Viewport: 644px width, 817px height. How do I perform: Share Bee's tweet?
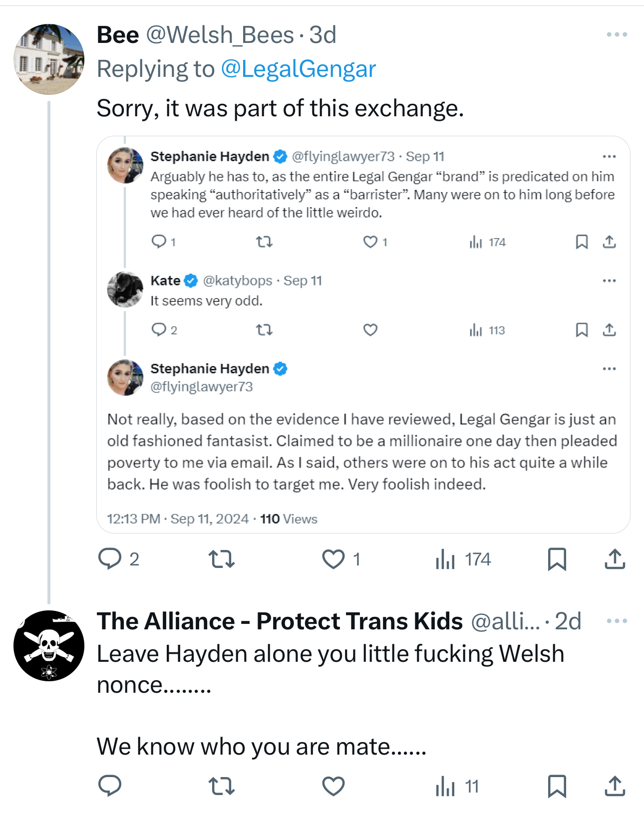pyautogui.click(x=615, y=559)
